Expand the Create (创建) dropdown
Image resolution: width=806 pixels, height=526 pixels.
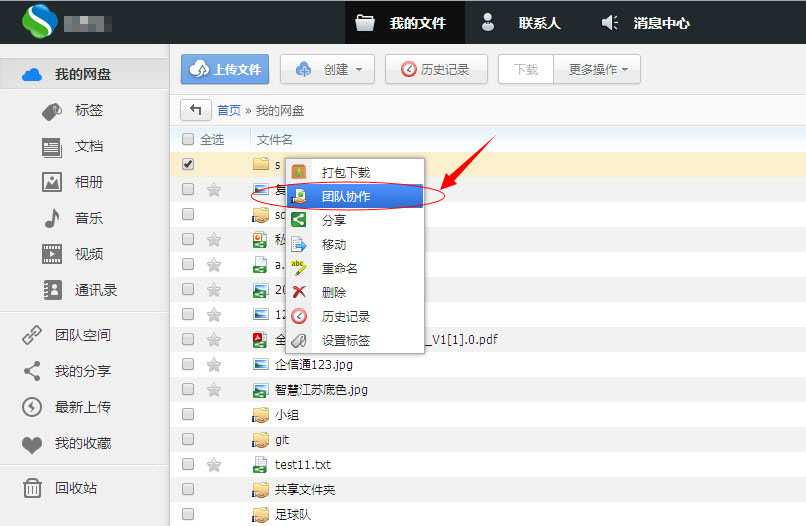[x=332, y=70]
